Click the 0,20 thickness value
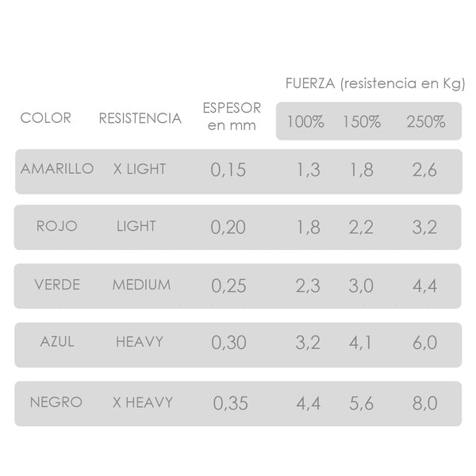 (228, 227)
